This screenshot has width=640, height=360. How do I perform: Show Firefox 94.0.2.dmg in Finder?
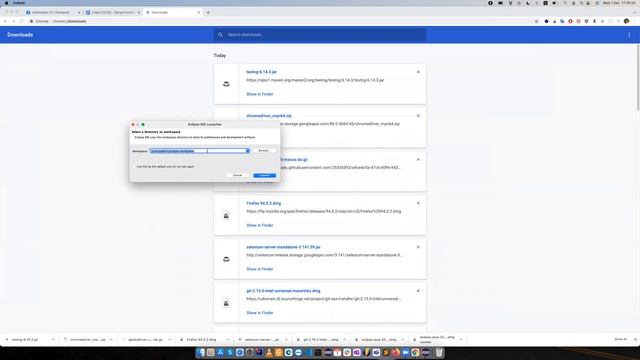[260, 225]
